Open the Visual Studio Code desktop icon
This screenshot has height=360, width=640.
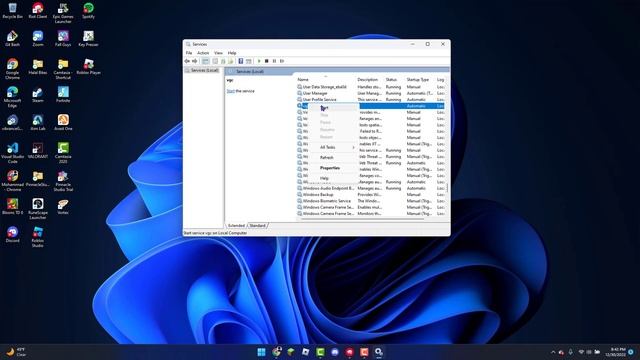(12, 153)
